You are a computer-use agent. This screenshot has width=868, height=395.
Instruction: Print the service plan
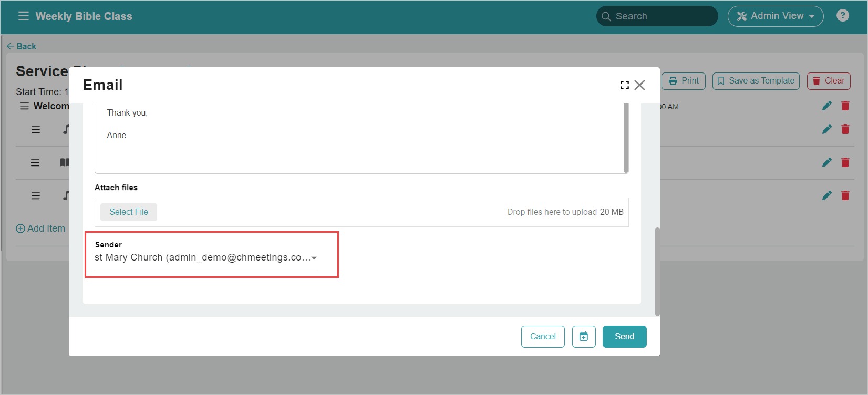point(684,81)
